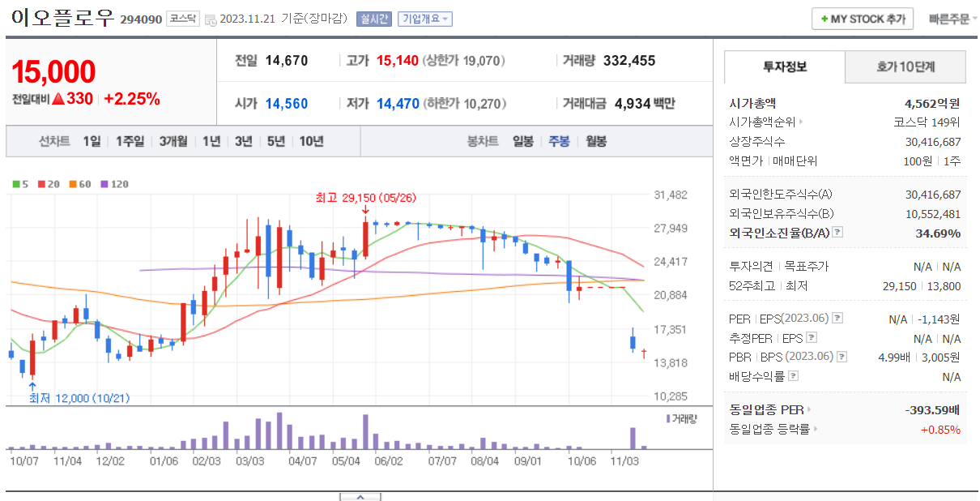The image size is (980, 501).
Task: Click the 고가 value 15,140
Action: (x=398, y=61)
